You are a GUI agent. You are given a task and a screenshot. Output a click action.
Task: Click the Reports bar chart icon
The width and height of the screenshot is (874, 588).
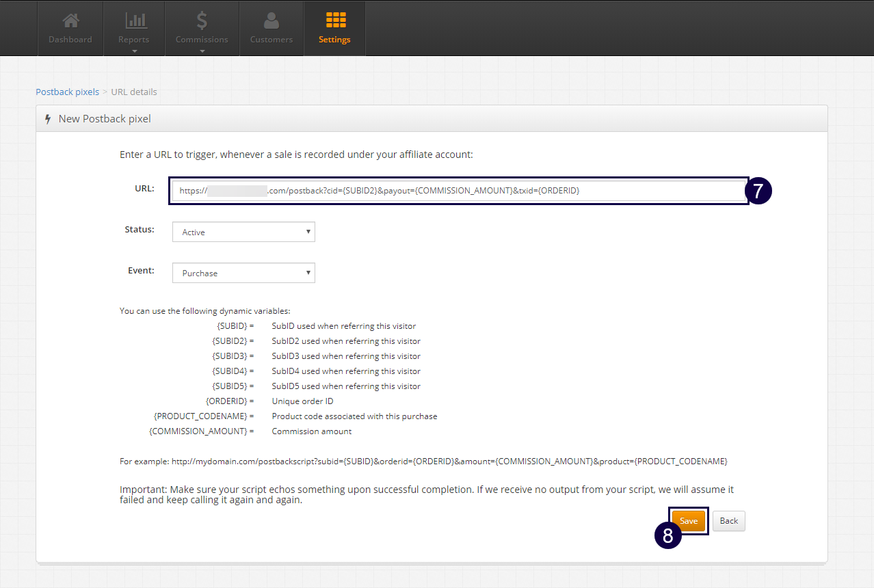pos(133,21)
